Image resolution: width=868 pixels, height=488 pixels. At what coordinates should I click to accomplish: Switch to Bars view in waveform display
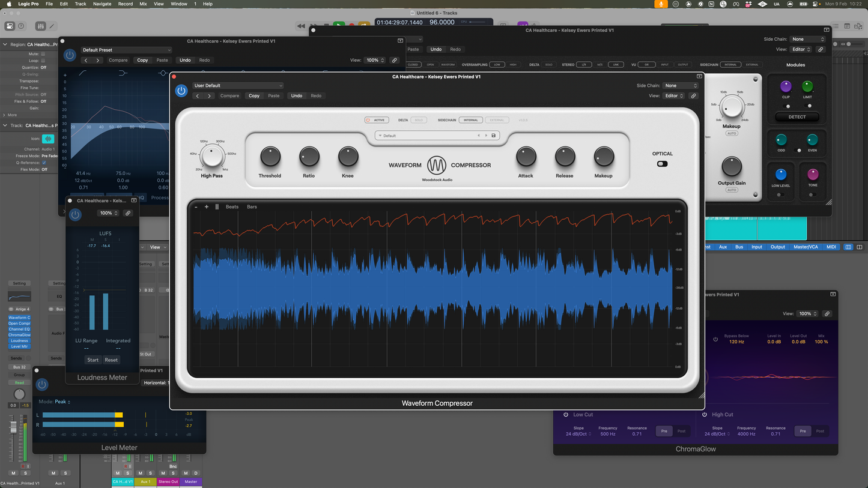(252, 206)
